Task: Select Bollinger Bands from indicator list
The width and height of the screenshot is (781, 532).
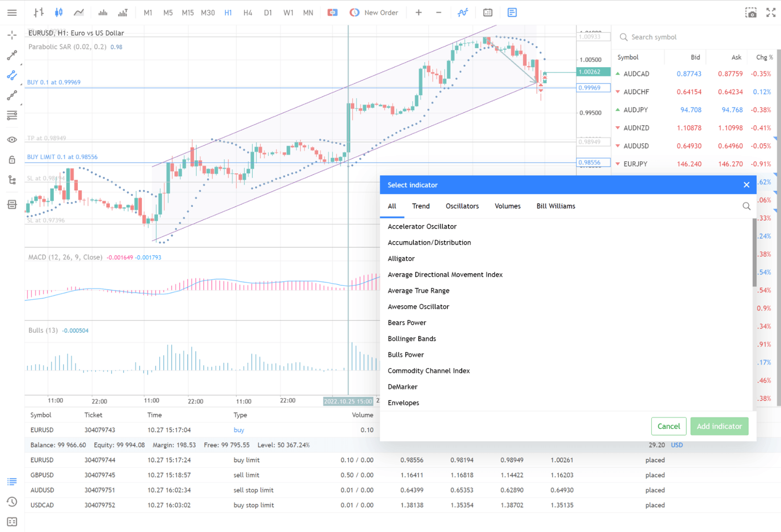Action: [411, 339]
